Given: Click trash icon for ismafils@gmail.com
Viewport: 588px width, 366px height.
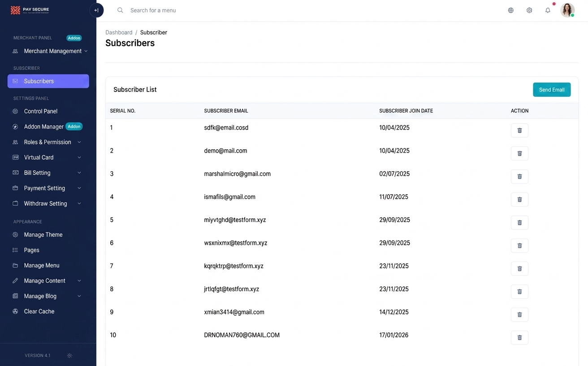Looking at the screenshot, I should click(x=519, y=200).
